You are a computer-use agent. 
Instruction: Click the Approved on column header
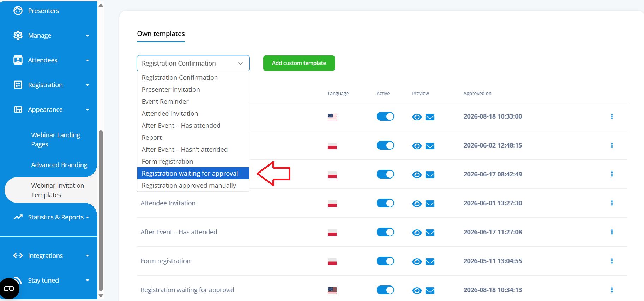point(477,93)
